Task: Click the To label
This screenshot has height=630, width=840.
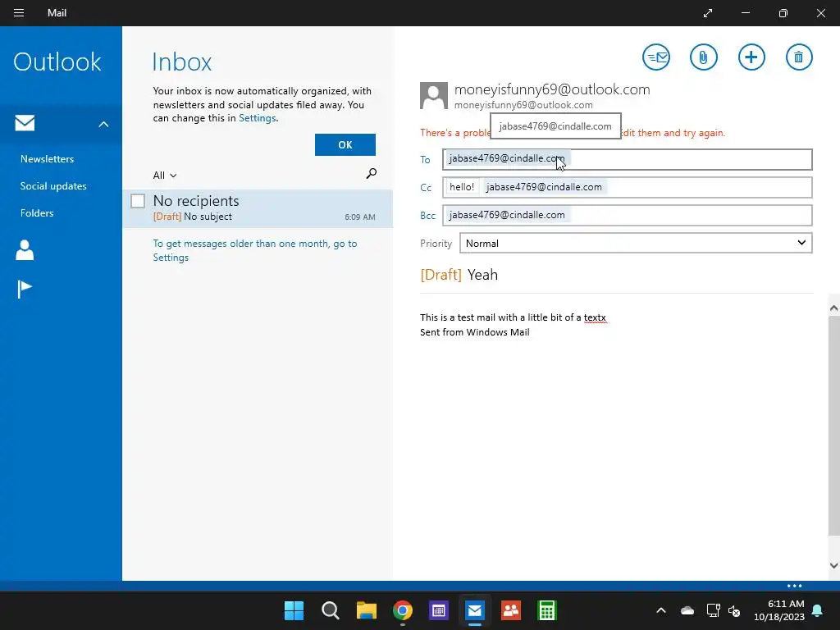Action: pyautogui.click(x=426, y=160)
